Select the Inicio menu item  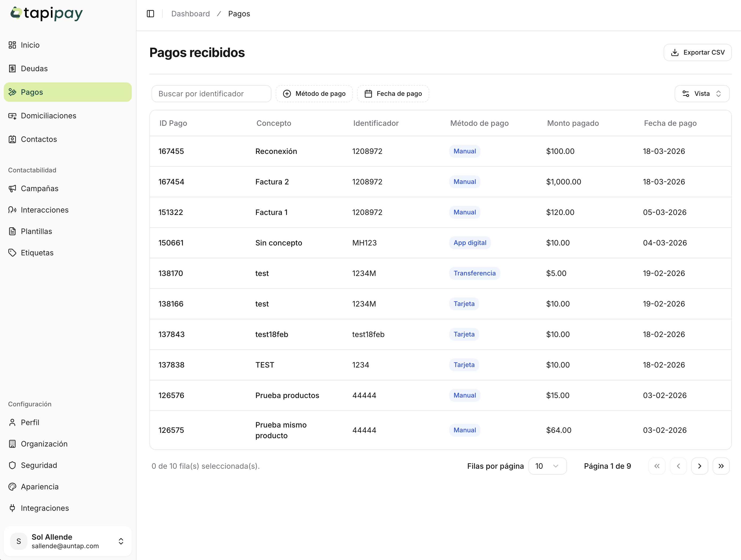click(x=30, y=45)
